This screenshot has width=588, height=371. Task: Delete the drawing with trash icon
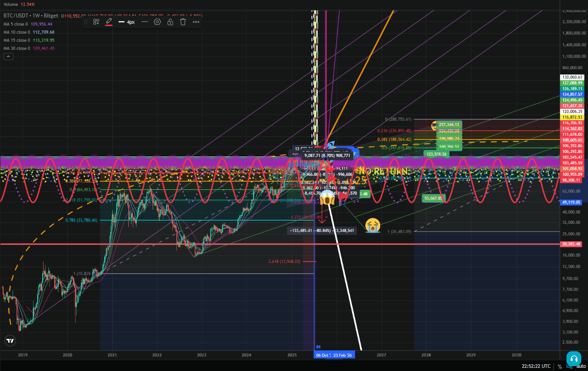(183, 22)
